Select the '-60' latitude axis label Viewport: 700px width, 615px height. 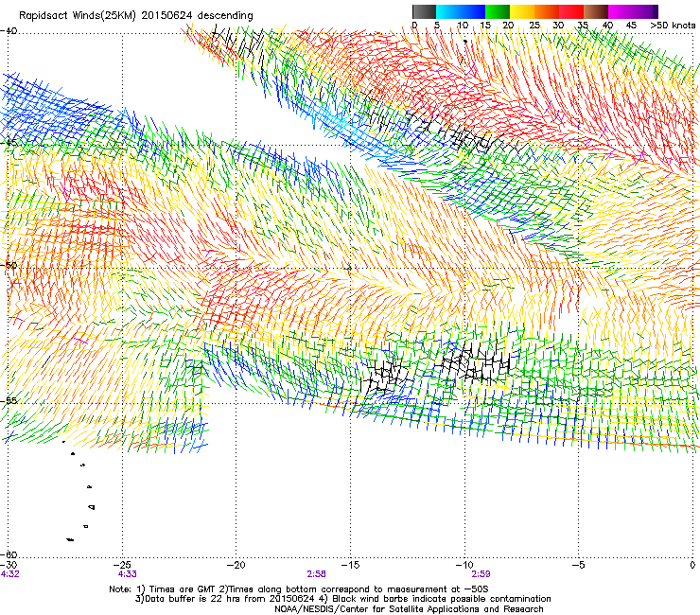pyautogui.click(x=9, y=554)
